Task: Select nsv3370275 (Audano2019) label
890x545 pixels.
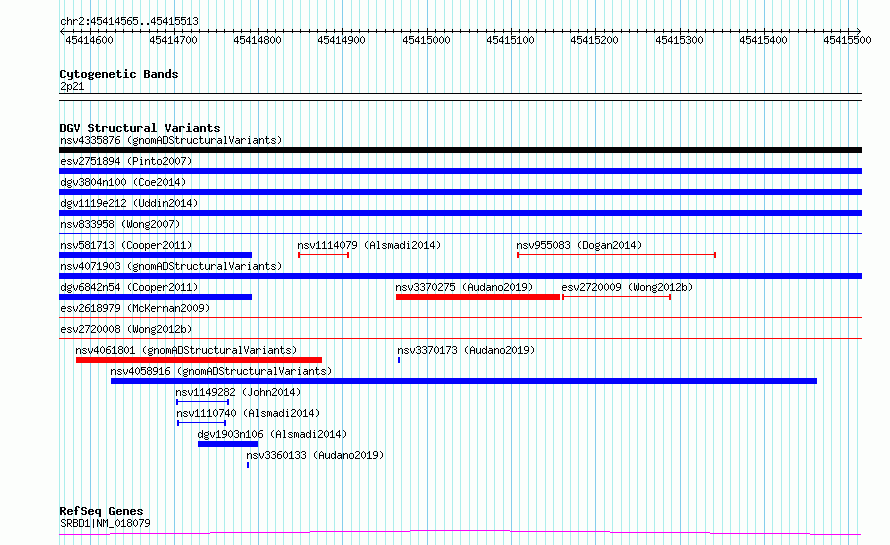Action: [464, 287]
